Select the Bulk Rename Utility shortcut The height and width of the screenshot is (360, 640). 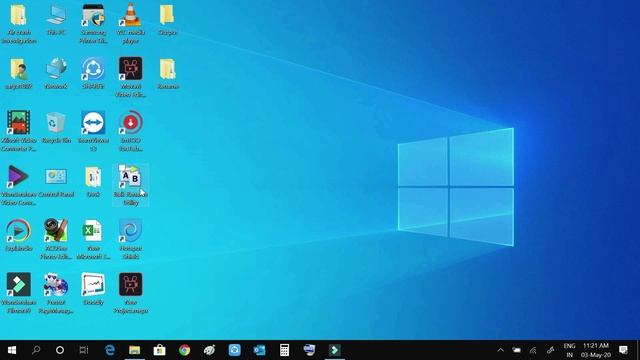click(x=131, y=185)
